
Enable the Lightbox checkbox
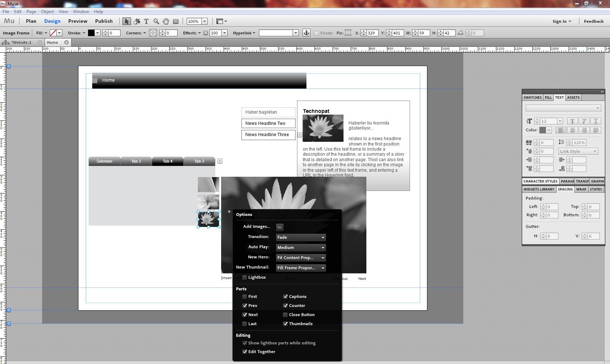245,277
